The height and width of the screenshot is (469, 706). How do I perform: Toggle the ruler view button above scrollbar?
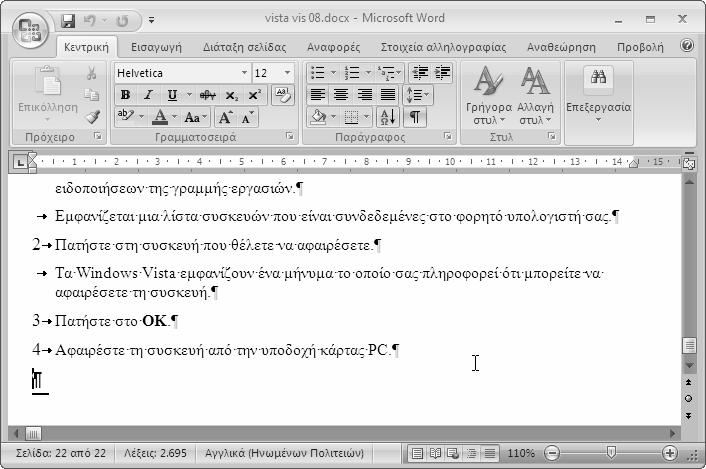[x=689, y=164]
